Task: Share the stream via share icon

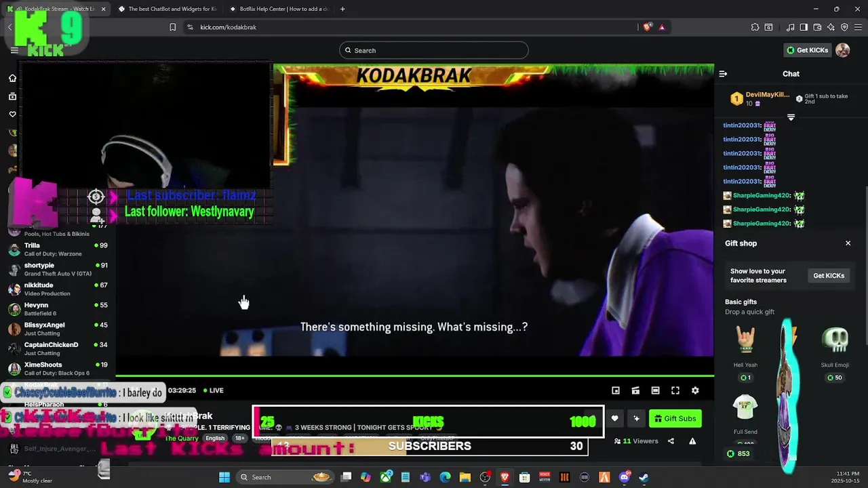Action: (x=671, y=441)
